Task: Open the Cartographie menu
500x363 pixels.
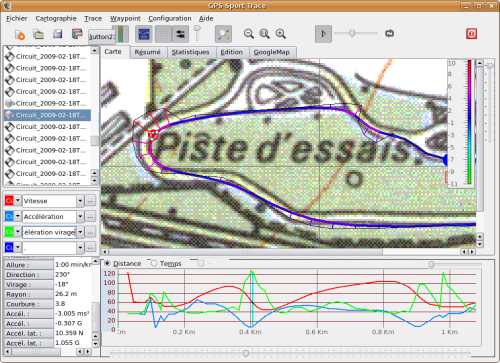Action: click(x=56, y=18)
